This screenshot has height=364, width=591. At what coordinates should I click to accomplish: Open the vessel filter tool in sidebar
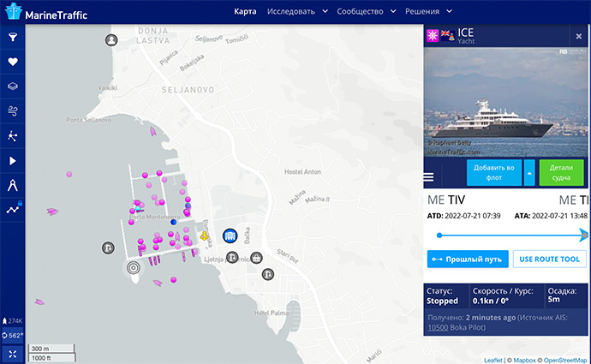point(12,37)
